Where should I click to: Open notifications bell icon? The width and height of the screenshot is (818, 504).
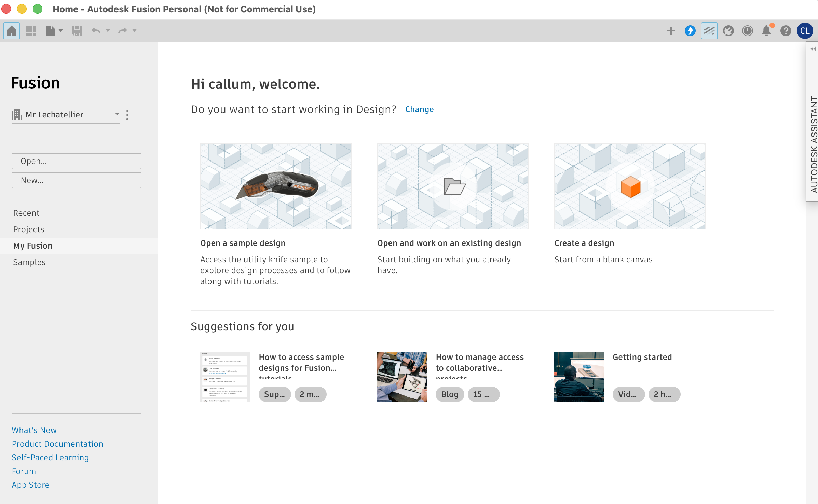coord(767,30)
